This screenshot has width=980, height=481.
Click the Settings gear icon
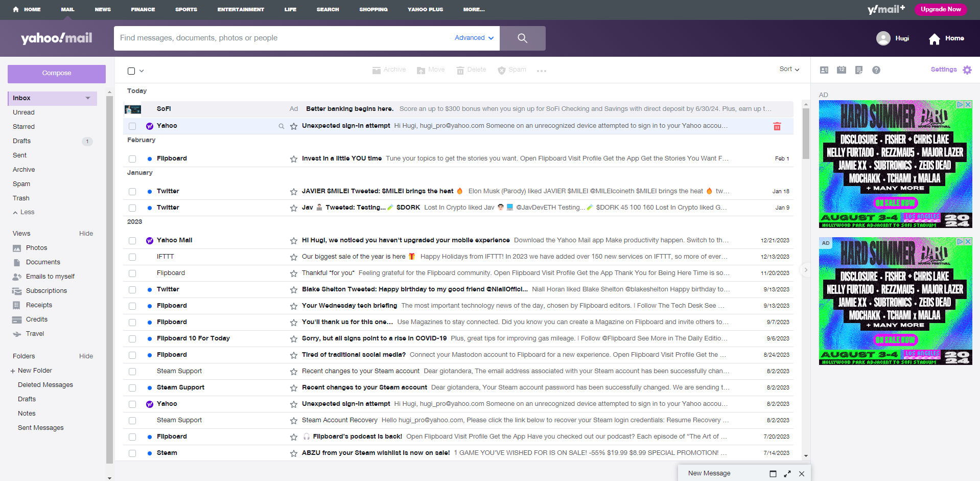coord(967,70)
